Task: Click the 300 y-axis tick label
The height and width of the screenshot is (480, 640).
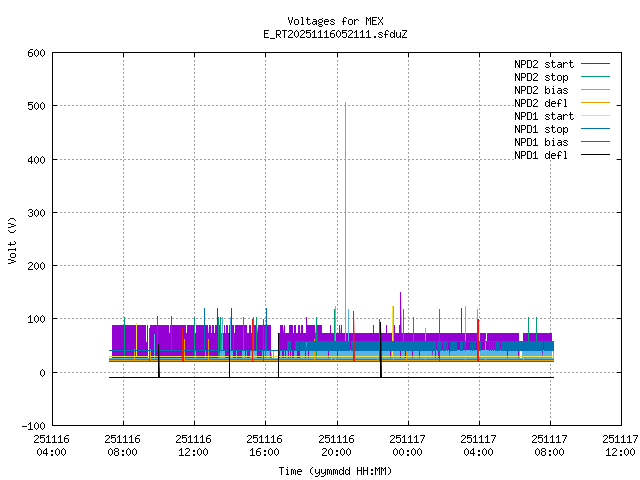Action: pos(36,212)
